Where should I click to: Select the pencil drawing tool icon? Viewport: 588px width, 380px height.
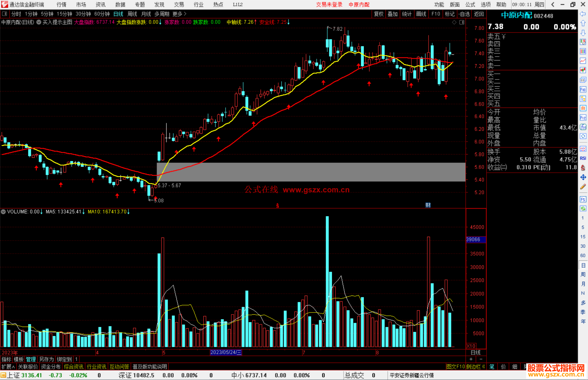(583, 187)
